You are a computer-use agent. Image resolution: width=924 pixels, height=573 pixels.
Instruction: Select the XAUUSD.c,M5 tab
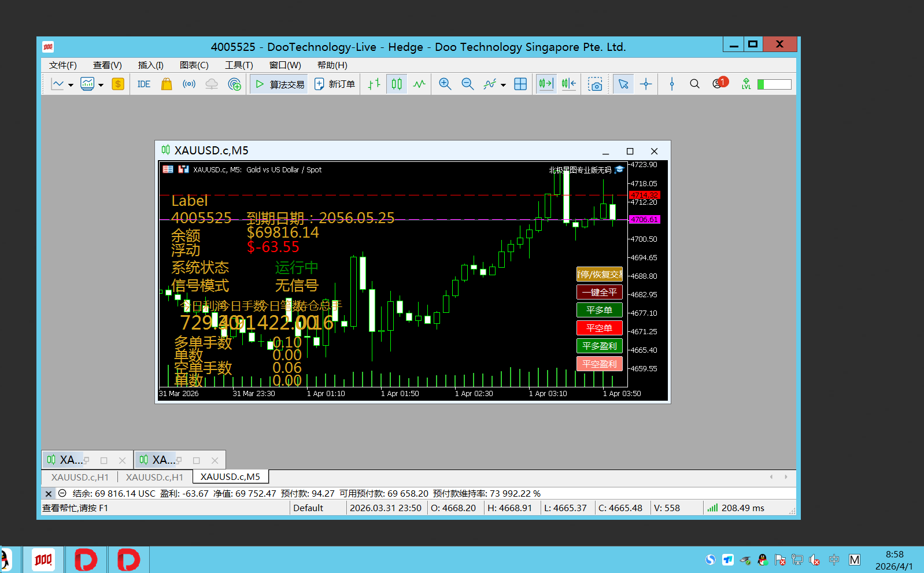[x=230, y=477]
